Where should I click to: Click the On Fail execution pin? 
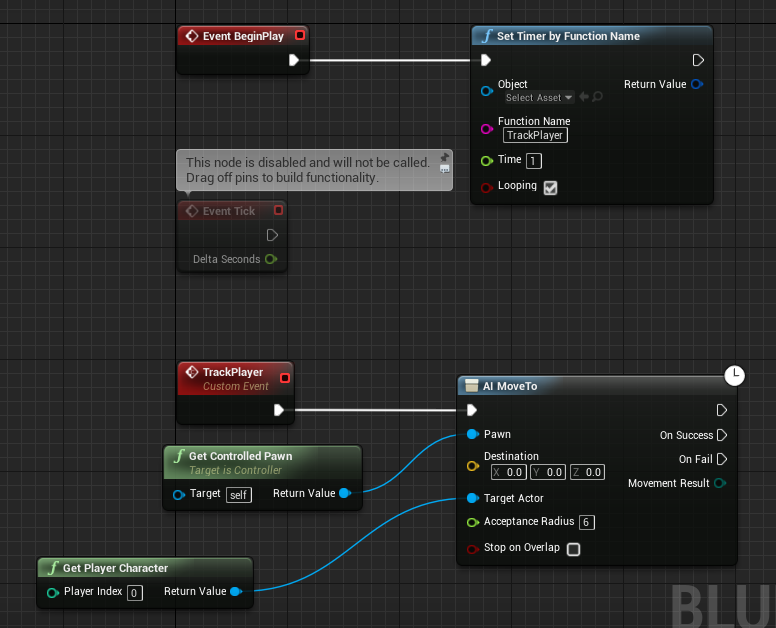[x=722, y=459]
